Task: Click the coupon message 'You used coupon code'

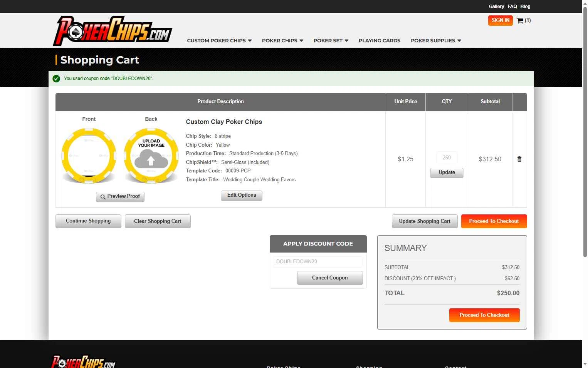Action: click(x=108, y=79)
